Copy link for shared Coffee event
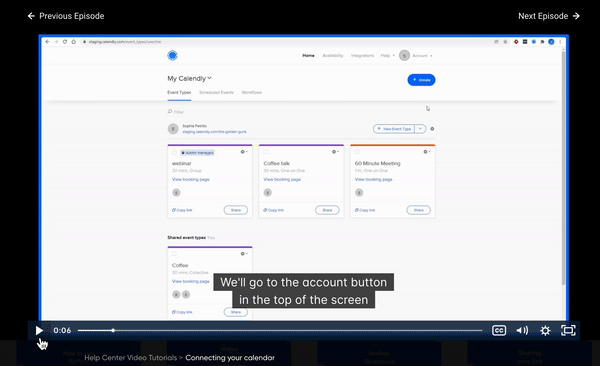This screenshot has height=366, width=600. point(182,312)
